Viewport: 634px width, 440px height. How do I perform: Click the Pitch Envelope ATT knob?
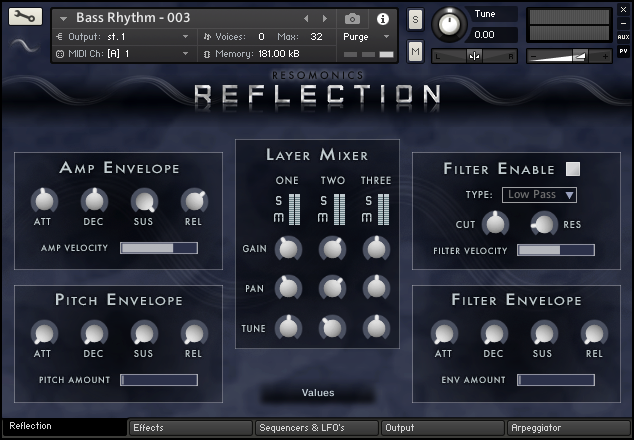[x=44, y=334]
